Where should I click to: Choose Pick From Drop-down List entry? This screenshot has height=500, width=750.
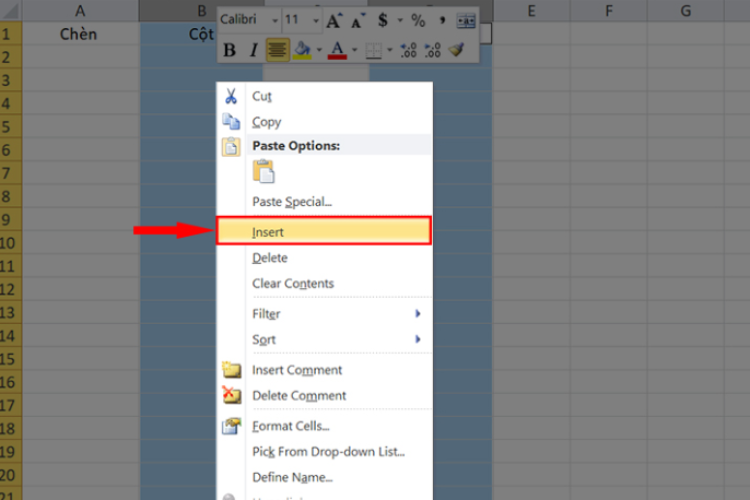(x=324, y=452)
